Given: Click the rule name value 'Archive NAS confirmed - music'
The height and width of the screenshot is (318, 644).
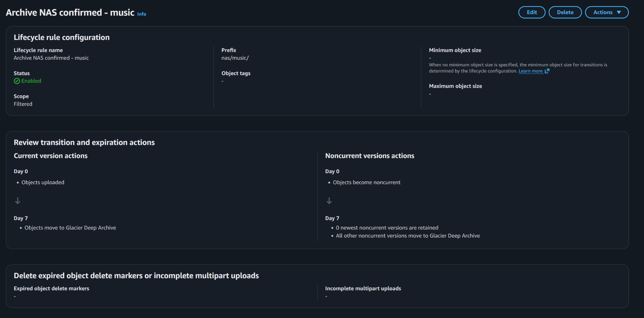Looking at the screenshot, I should click(51, 58).
